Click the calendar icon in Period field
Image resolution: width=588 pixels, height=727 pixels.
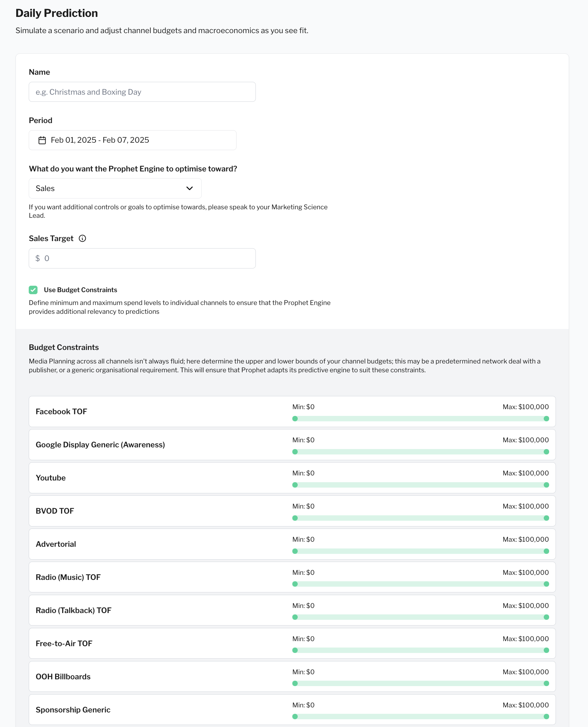pyautogui.click(x=42, y=140)
